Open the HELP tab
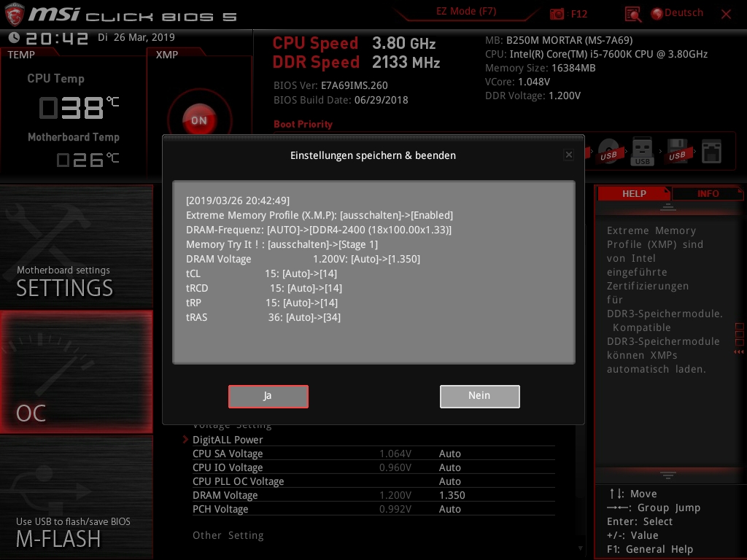The width and height of the screenshot is (747, 560). (x=634, y=193)
